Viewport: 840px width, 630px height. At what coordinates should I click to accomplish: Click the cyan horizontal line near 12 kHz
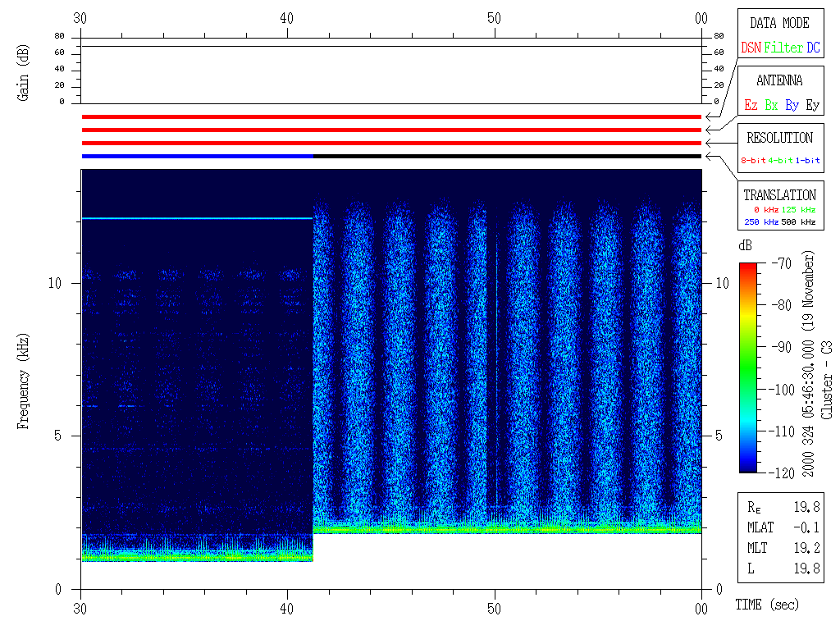[x=197, y=218]
